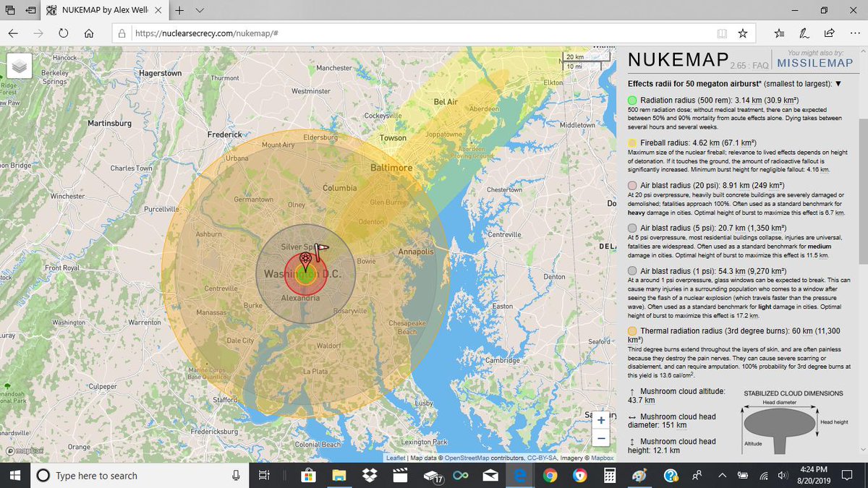
Task: Add notes to the web page
Action: pyautogui.click(x=804, y=33)
